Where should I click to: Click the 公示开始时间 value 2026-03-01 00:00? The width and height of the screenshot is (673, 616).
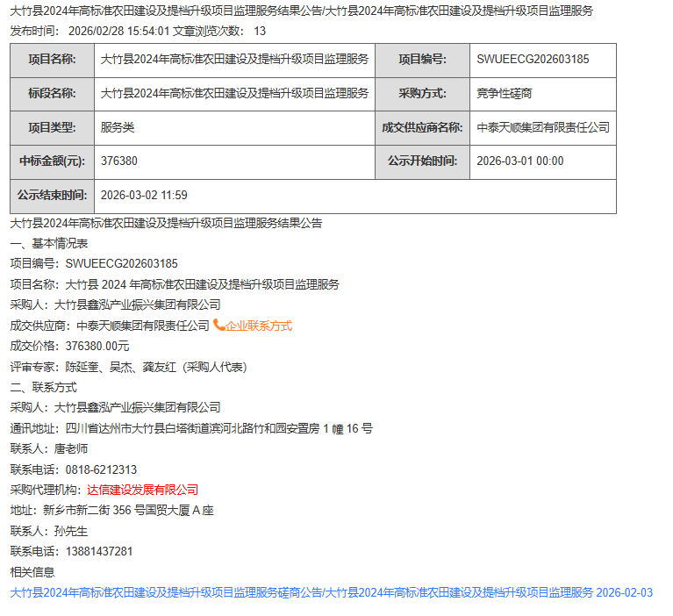coord(519,161)
